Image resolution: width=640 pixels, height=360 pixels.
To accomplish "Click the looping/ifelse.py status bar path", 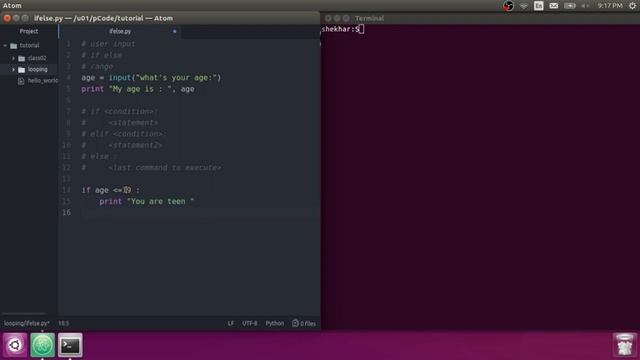I will coord(27,323).
